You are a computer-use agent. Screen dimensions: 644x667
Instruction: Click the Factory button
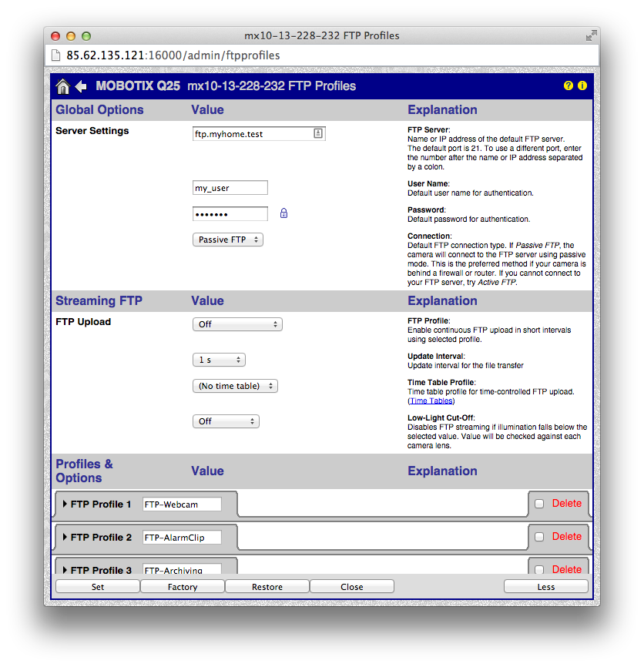(x=183, y=587)
